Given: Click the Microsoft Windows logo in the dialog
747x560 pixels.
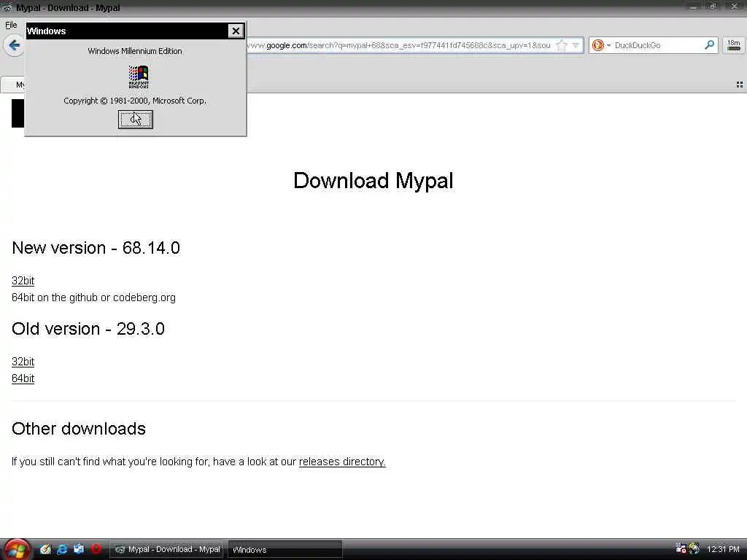Looking at the screenshot, I should pos(139,77).
